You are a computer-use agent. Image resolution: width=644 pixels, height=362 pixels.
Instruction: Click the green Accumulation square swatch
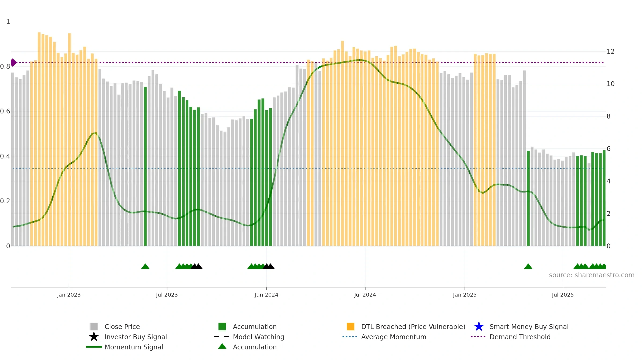(222, 326)
